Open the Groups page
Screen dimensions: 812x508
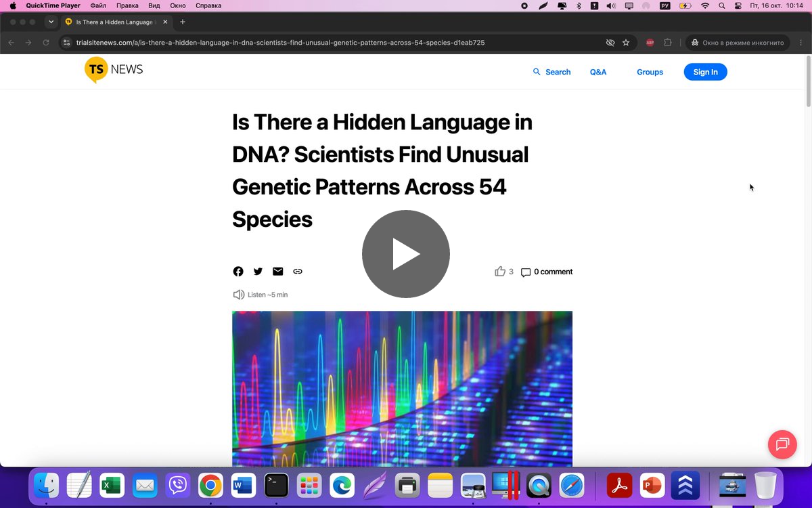tap(650, 72)
